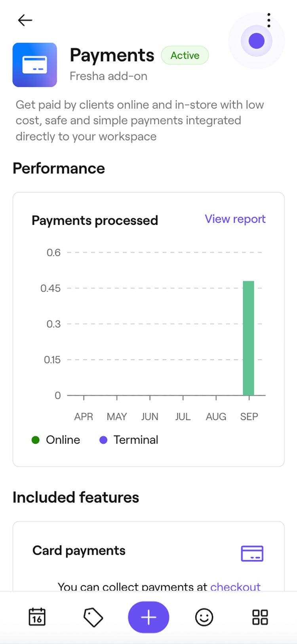Toggle the Terminal legend in the chart

pyautogui.click(x=128, y=439)
